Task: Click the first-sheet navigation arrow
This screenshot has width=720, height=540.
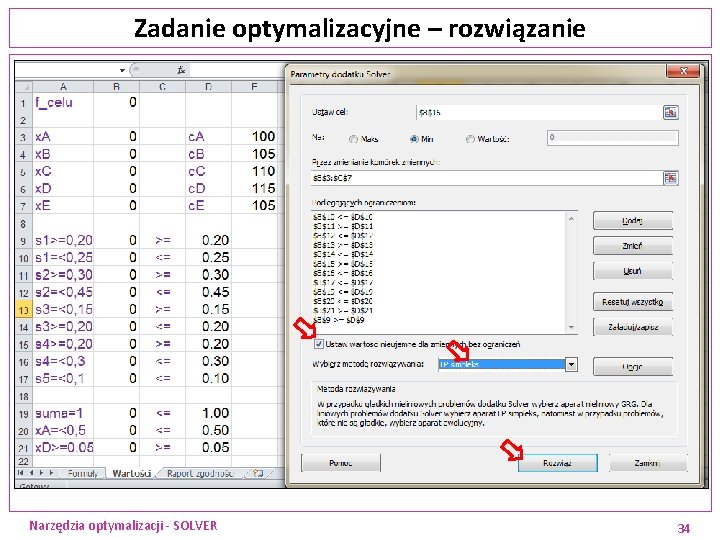Action: (x=20, y=472)
